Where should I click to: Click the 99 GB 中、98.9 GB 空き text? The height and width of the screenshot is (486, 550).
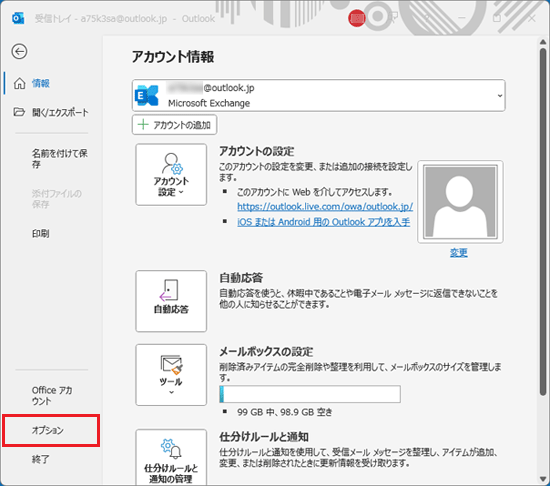(284, 412)
